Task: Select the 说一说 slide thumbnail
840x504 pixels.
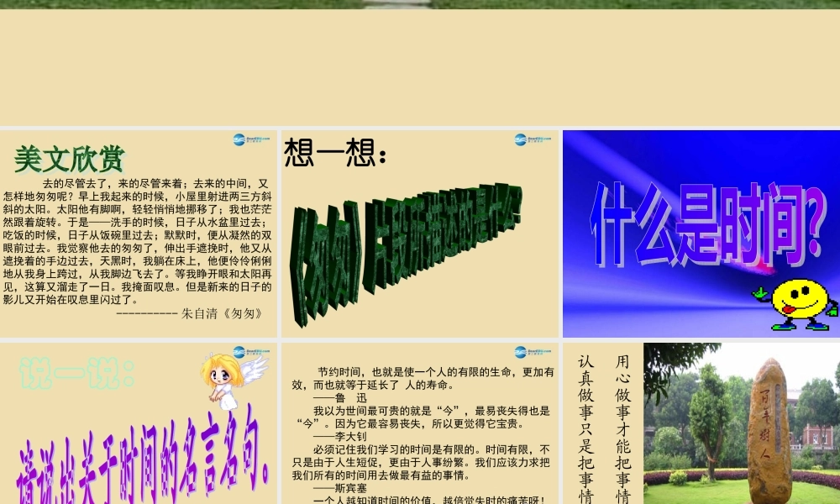Action: pyautogui.click(x=139, y=423)
